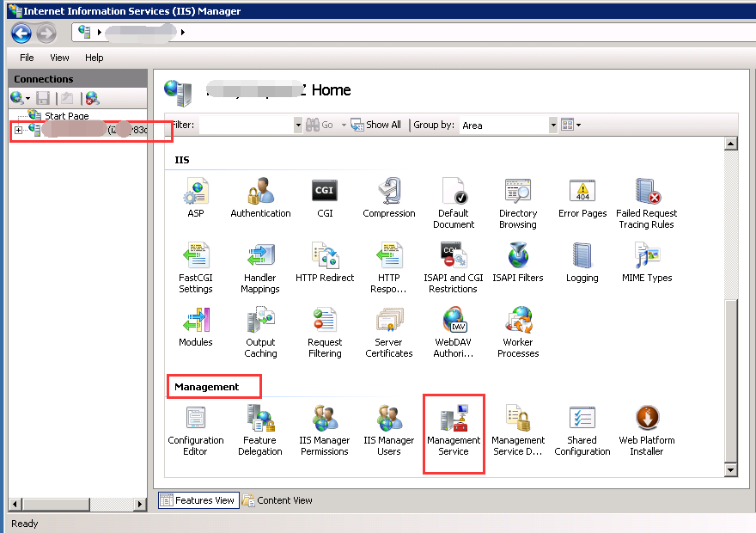The height and width of the screenshot is (533, 756).
Task: Open Compression settings
Action: (x=388, y=197)
